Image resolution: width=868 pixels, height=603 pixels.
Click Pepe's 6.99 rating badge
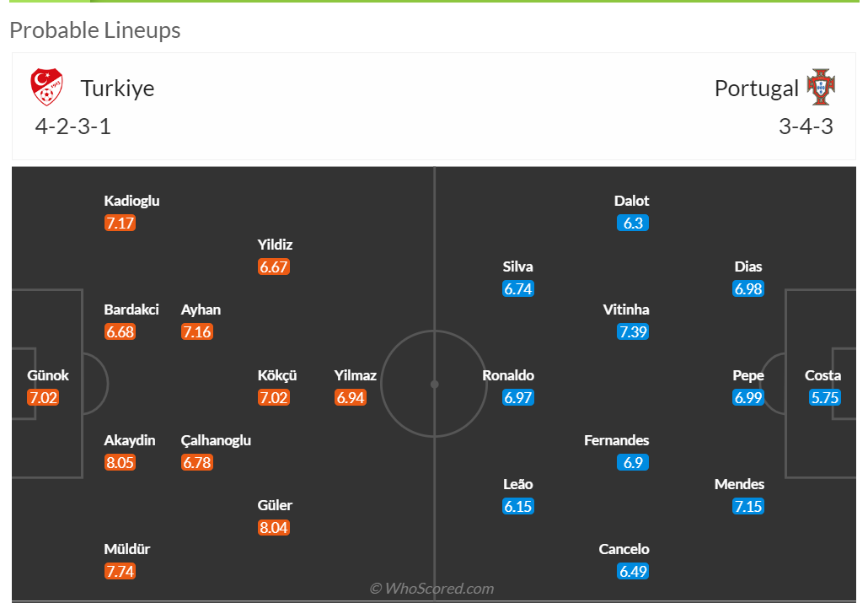[x=747, y=398]
